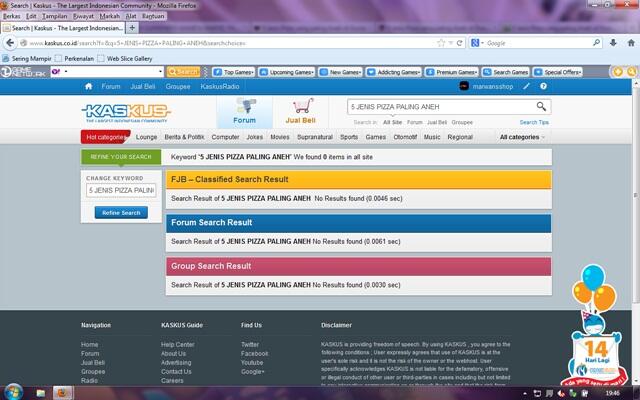Expand the All categories dropdown
640x400 pixels.
coord(522,136)
